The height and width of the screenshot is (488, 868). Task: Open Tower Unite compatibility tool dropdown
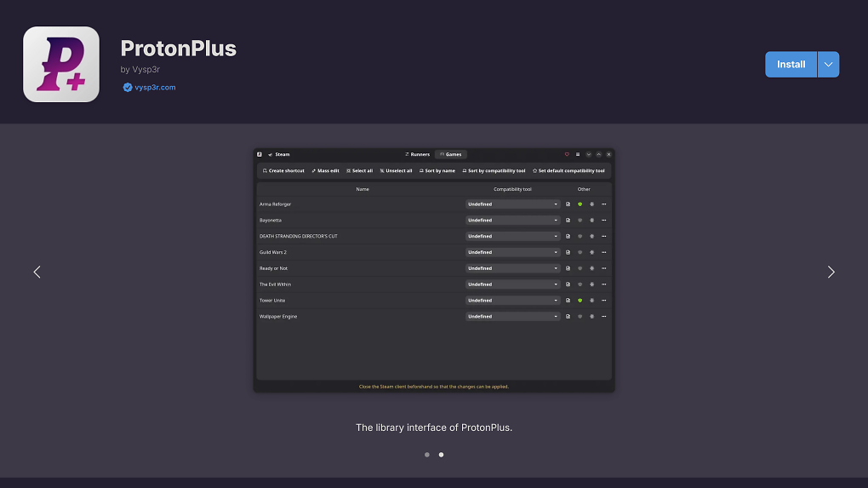pyautogui.click(x=512, y=301)
